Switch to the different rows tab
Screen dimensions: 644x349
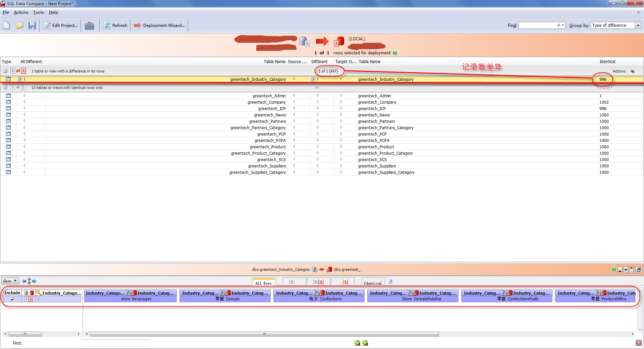point(318,282)
